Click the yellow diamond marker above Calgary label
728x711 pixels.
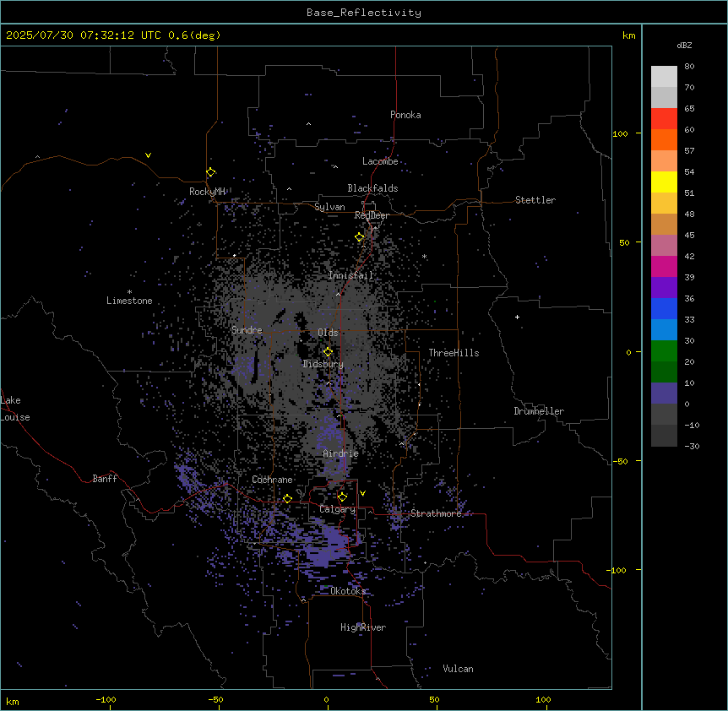tap(342, 497)
